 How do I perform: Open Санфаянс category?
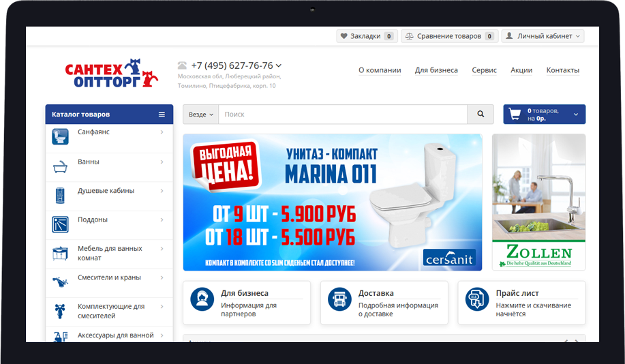coord(93,132)
